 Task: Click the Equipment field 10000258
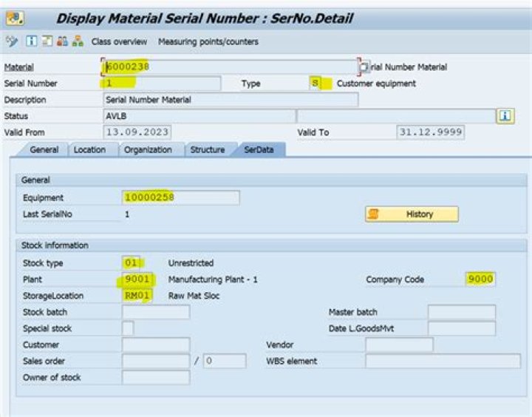pyautogui.click(x=181, y=197)
